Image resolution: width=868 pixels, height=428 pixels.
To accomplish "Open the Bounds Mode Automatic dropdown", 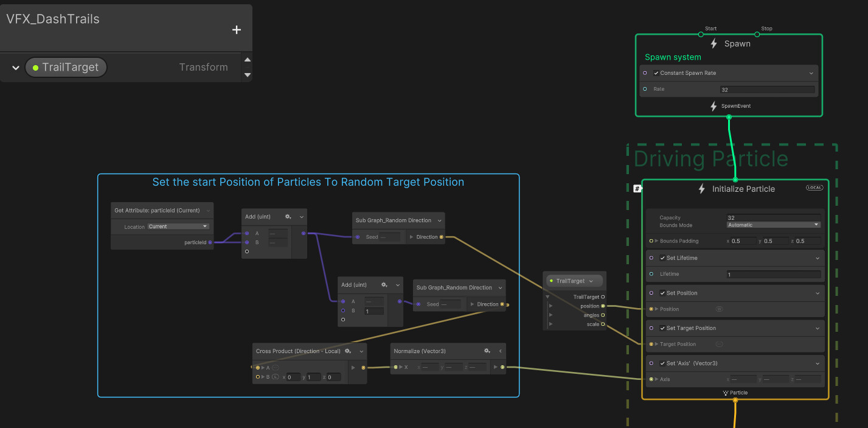I will (x=773, y=224).
